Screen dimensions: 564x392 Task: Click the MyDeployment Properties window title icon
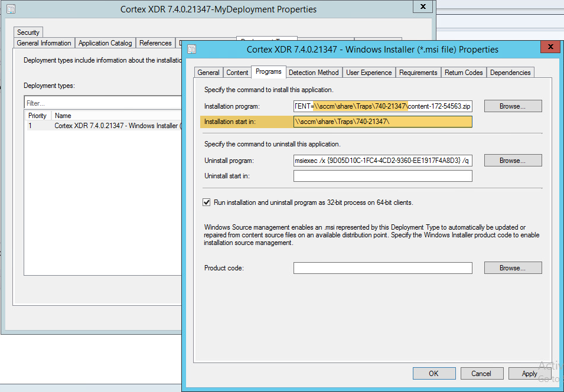pos(11,9)
